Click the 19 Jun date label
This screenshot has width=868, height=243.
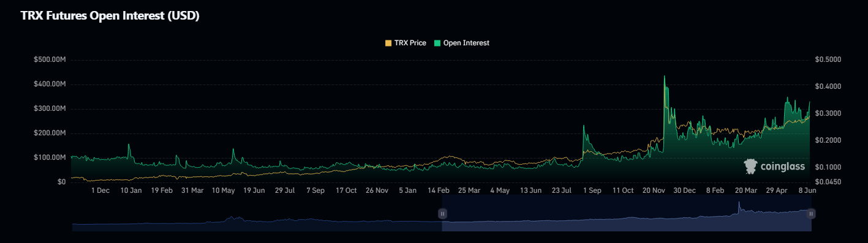(x=254, y=190)
